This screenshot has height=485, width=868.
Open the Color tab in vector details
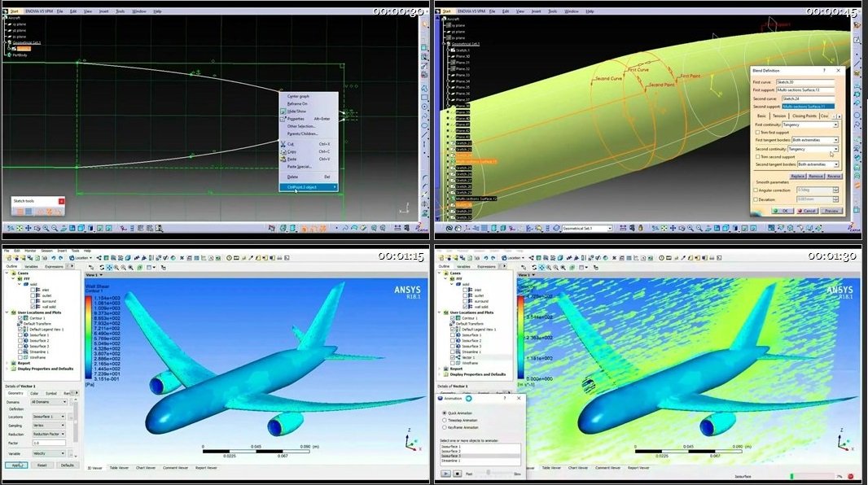34,393
